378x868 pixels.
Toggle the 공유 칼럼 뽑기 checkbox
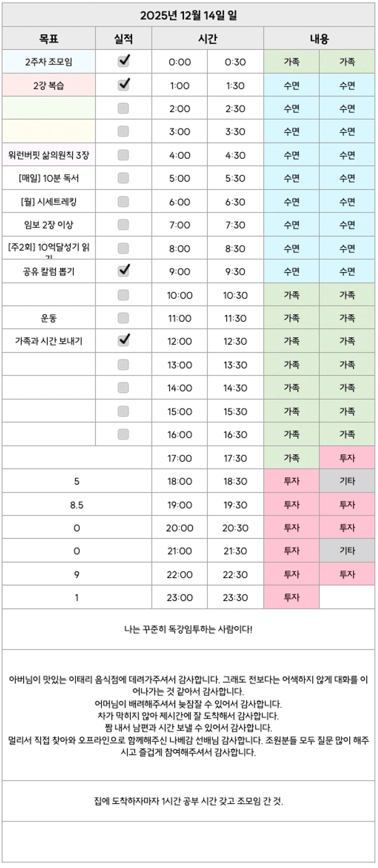point(123,271)
